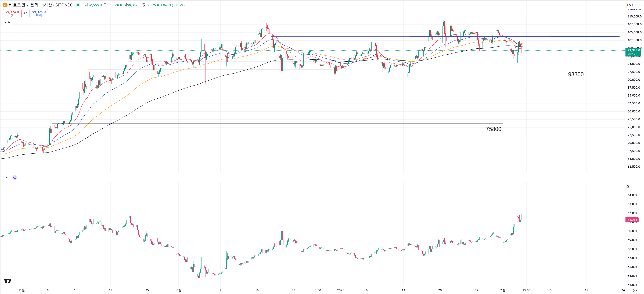
Task: Click the red 99,324.0 sell button
Action: tap(12, 13)
